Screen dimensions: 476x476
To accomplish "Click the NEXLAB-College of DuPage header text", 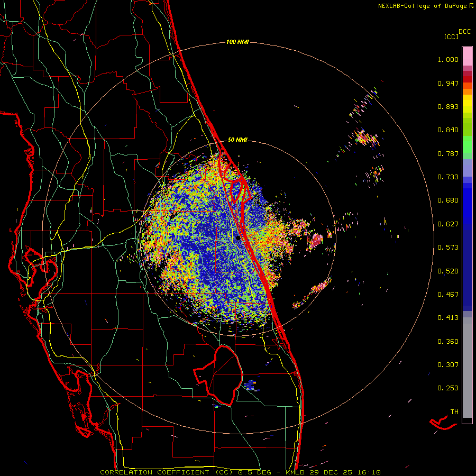I will pos(423,6).
